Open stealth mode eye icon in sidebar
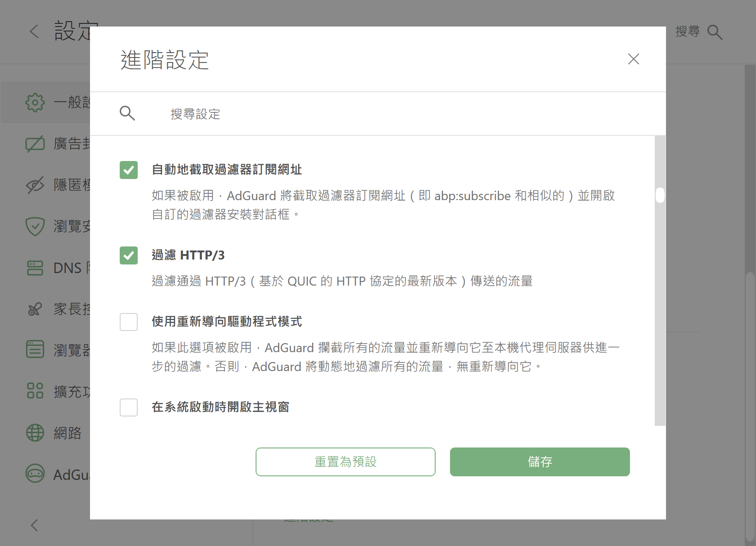 tap(35, 185)
